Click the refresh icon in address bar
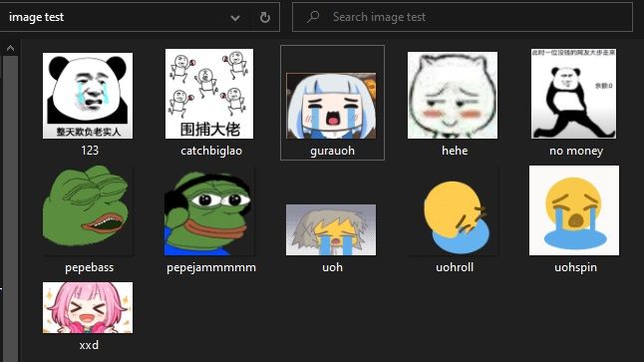Image resolution: width=644 pixels, height=362 pixels. pos(265,17)
